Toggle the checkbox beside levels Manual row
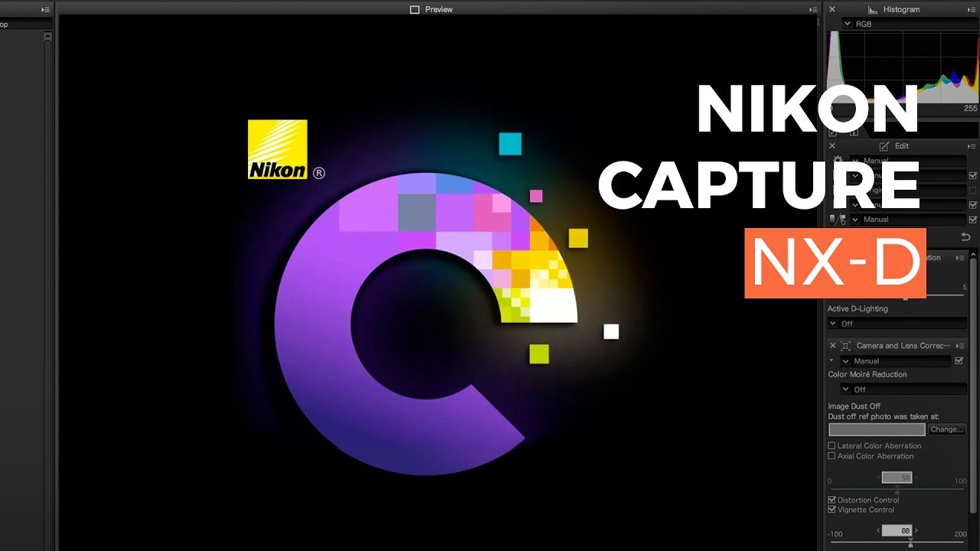The height and width of the screenshot is (551, 980). point(973,220)
